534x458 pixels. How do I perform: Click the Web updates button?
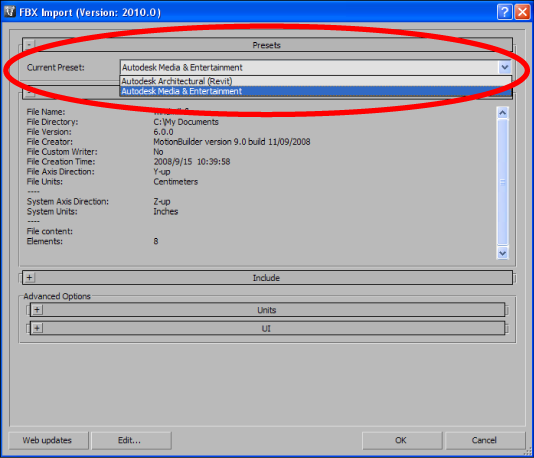point(48,440)
